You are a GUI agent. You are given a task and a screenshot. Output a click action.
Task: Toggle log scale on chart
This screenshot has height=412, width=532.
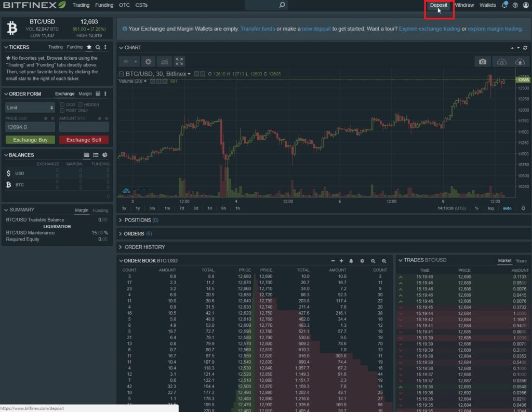490,208
